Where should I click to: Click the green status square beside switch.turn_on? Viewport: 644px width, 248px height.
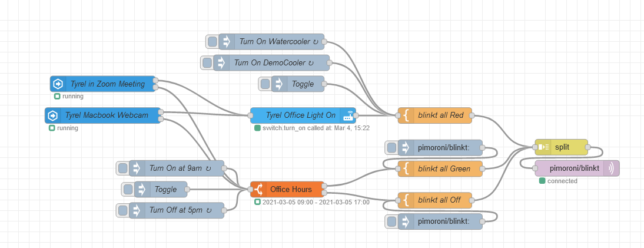pos(257,128)
